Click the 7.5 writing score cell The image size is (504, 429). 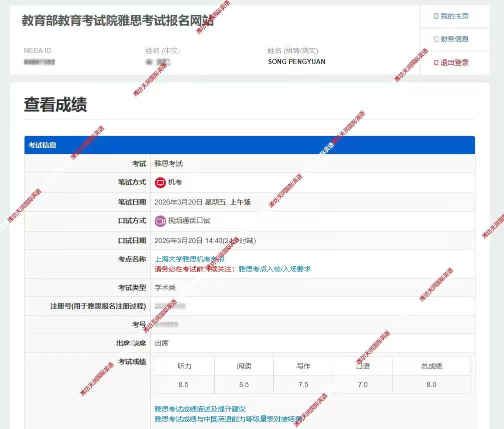pyautogui.click(x=303, y=384)
